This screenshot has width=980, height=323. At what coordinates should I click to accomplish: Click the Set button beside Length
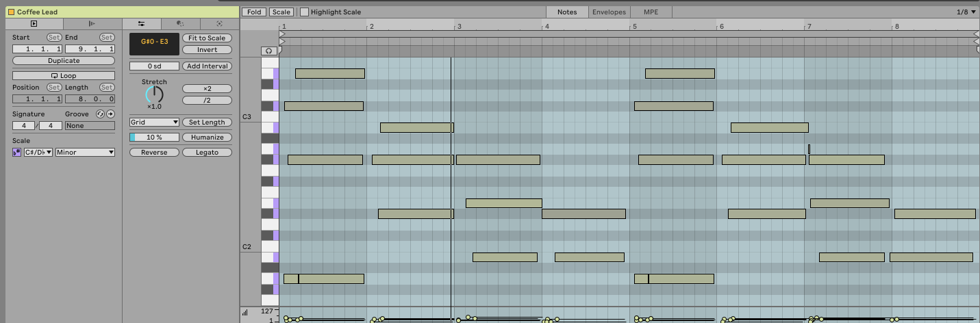pos(107,88)
